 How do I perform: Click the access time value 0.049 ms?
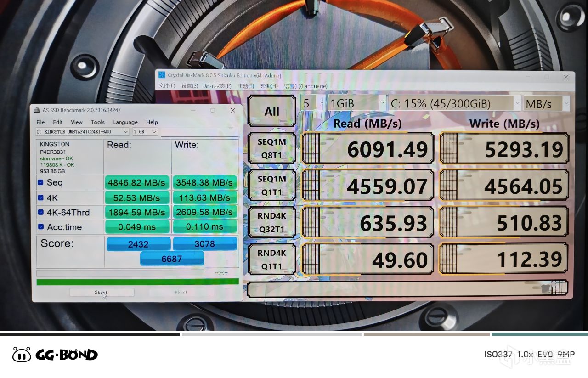(136, 227)
